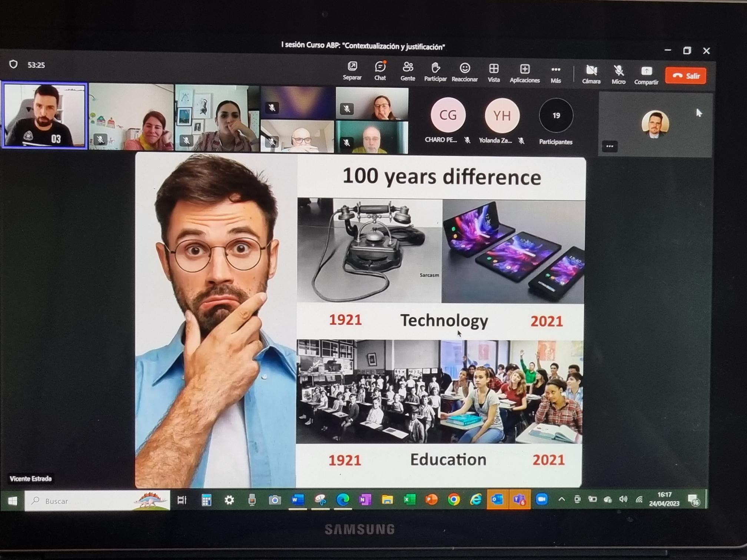Switch to Microsoft Edge on the taskbar
Screen dimensions: 747x560
coord(343,500)
